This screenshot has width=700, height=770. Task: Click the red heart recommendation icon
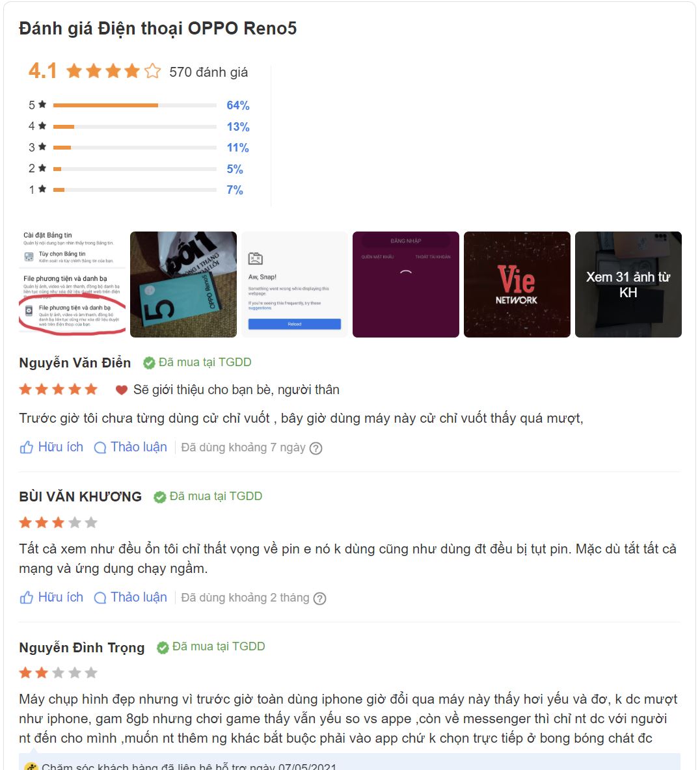pos(122,390)
